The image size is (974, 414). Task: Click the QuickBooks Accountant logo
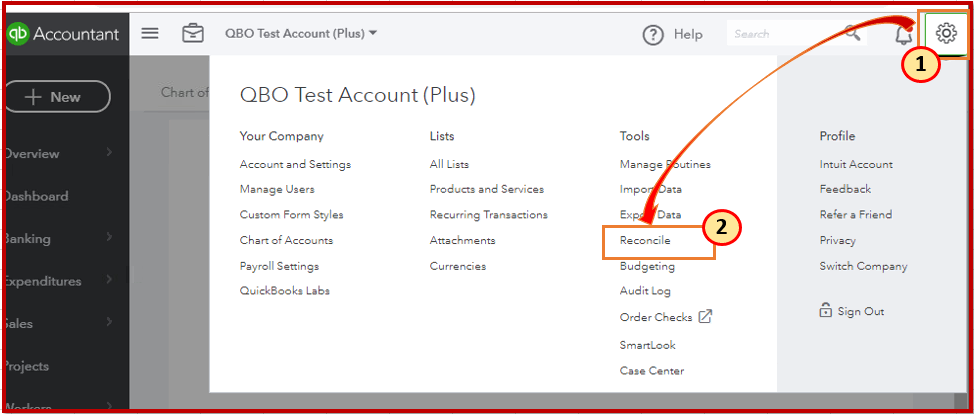click(63, 34)
